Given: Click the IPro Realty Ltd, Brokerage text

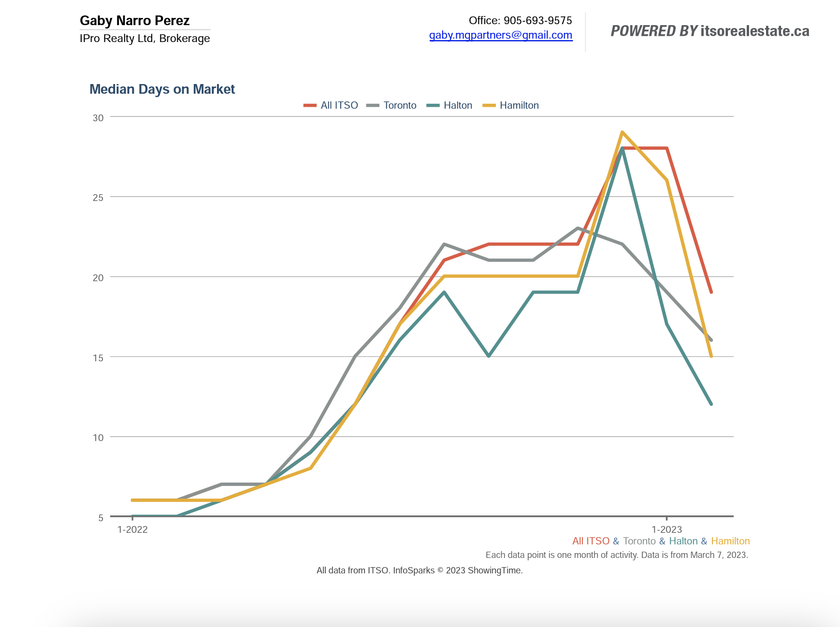Looking at the screenshot, I should click(145, 39).
